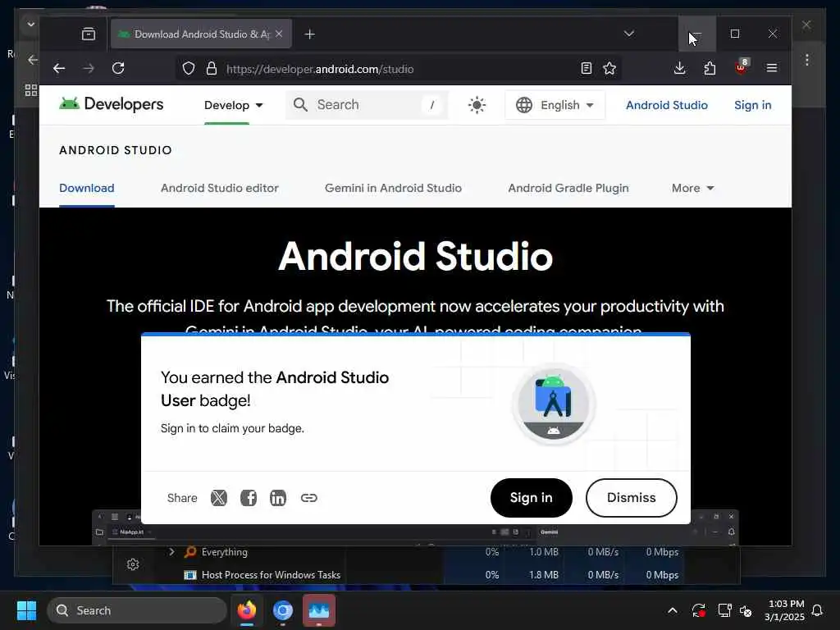
Task: Open Firefox from the taskbar
Action: pos(247,610)
